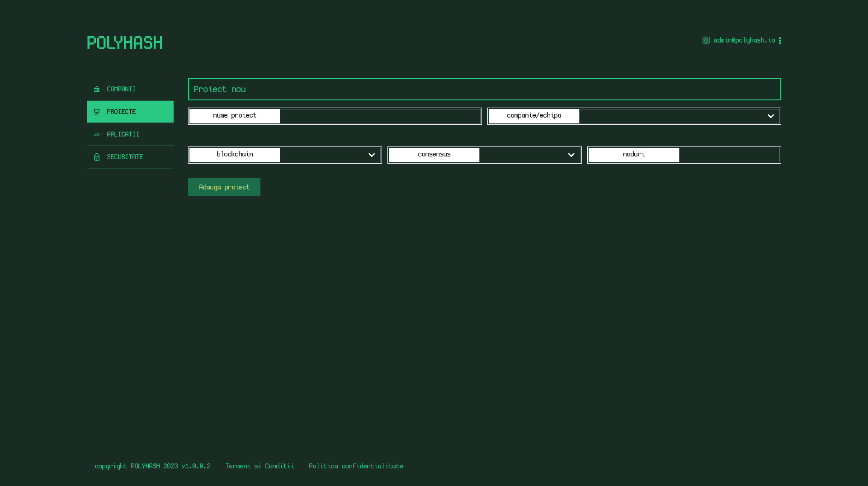The height and width of the screenshot is (486, 868).
Task: Click the bank icon beside COMPANII
Action: coord(97,90)
